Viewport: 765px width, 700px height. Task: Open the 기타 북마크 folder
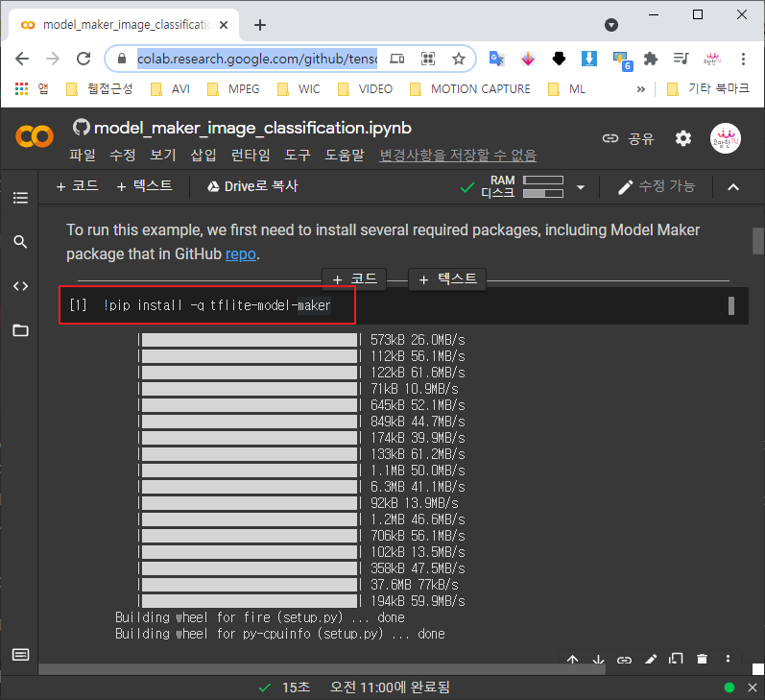(x=708, y=89)
